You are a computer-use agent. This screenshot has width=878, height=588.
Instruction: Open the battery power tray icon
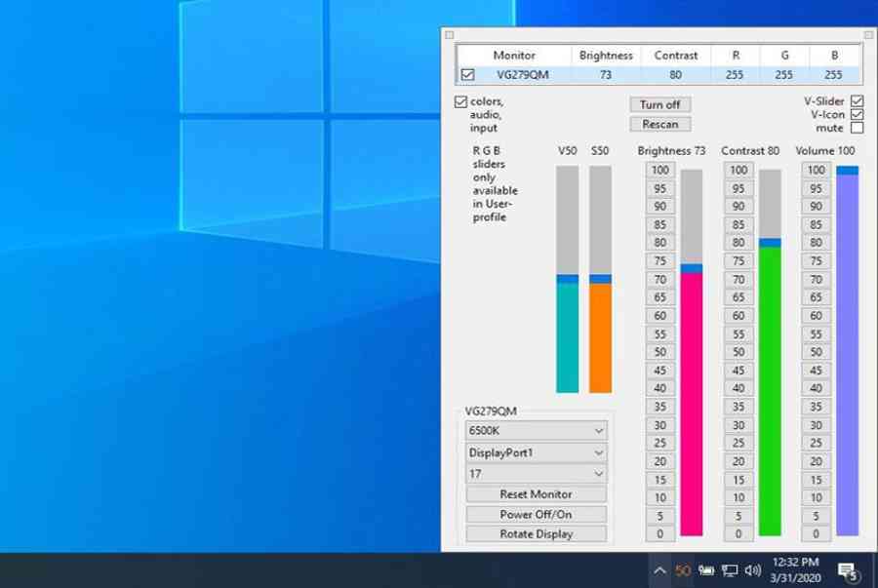pos(706,570)
